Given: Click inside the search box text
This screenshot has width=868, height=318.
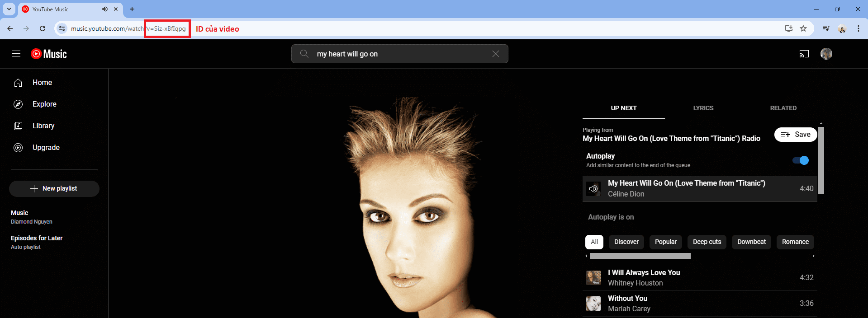Looking at the screenshot, I should pos(347,54).
